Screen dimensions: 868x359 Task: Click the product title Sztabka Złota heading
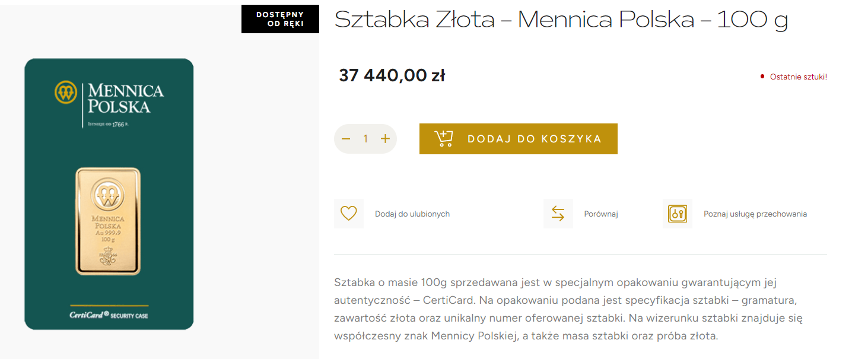[x=561, y=20]
